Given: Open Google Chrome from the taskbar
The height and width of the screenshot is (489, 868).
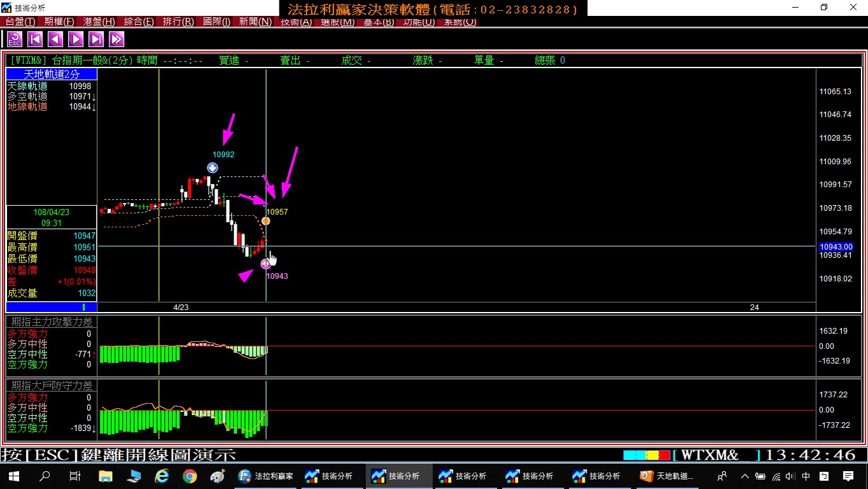Looking at the screenshot, I should coord(190,476).
